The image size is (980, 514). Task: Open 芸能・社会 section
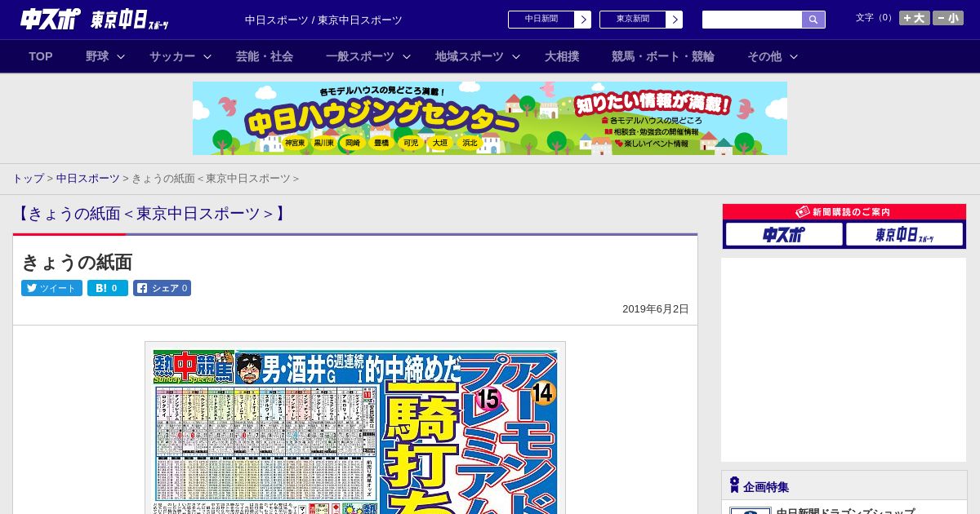(x=265, y=56)
